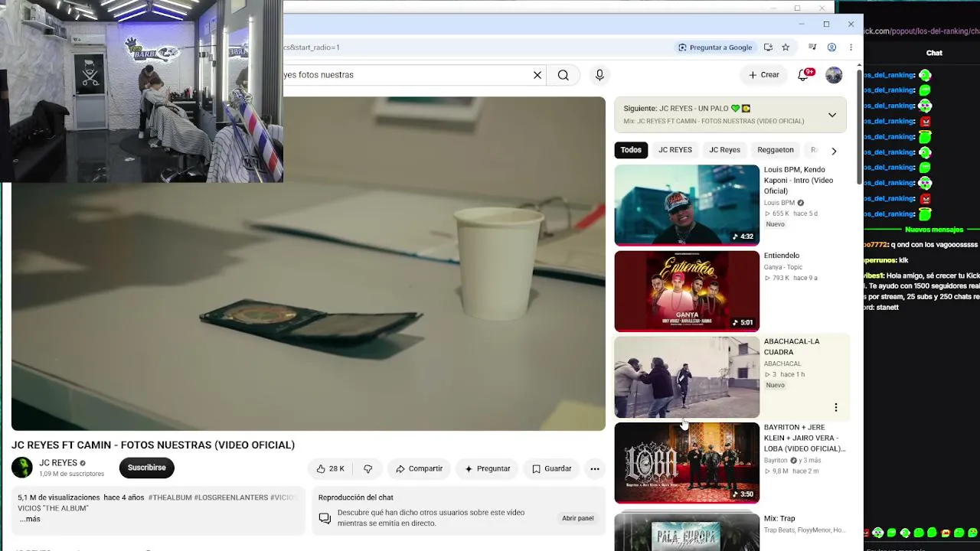Select the Reggaeton filter chip
The width and height of the screenshot is (980, 551).
pos(776,150)
